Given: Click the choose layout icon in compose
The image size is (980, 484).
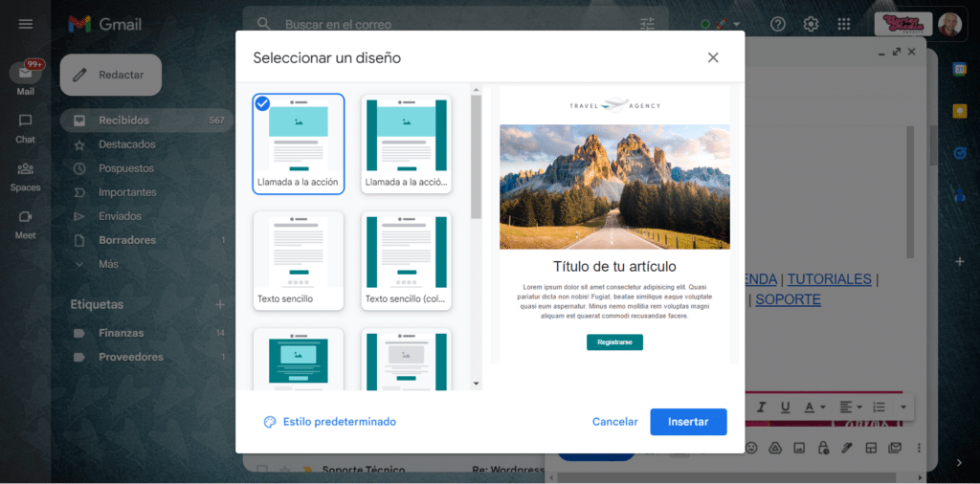Looking at the screenshot, I should coord(871,447).
